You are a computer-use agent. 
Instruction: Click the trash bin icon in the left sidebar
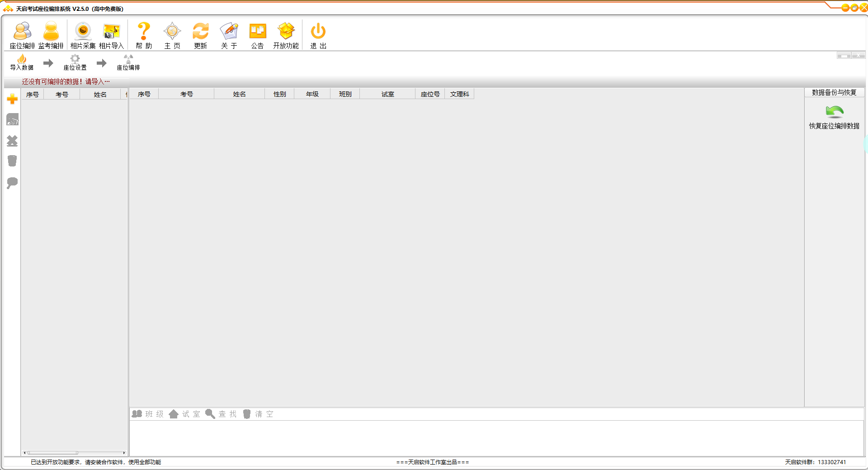pyautogui.click(x=12, y=161)
